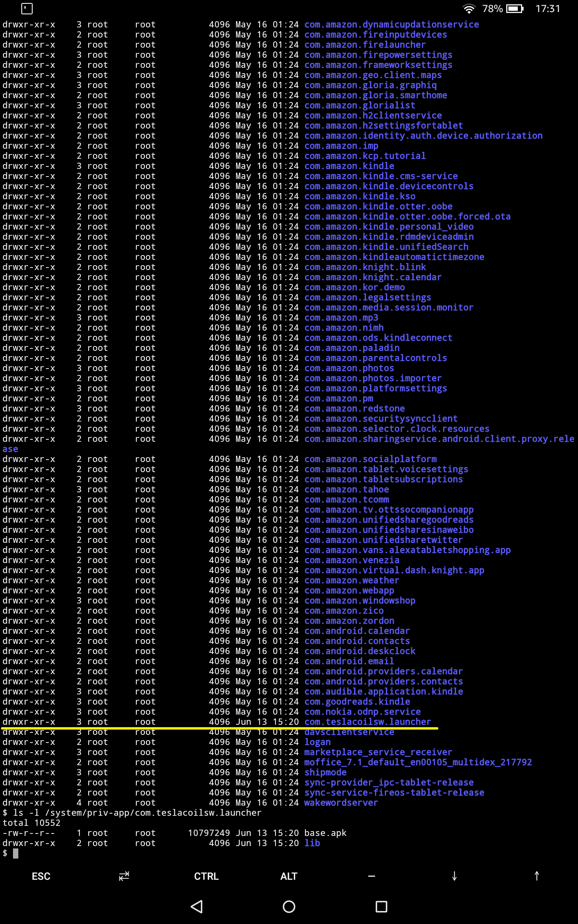Select com.audible.application.kindle entry
The height and width of the screenshot is (924, 578).
point(383,692)
